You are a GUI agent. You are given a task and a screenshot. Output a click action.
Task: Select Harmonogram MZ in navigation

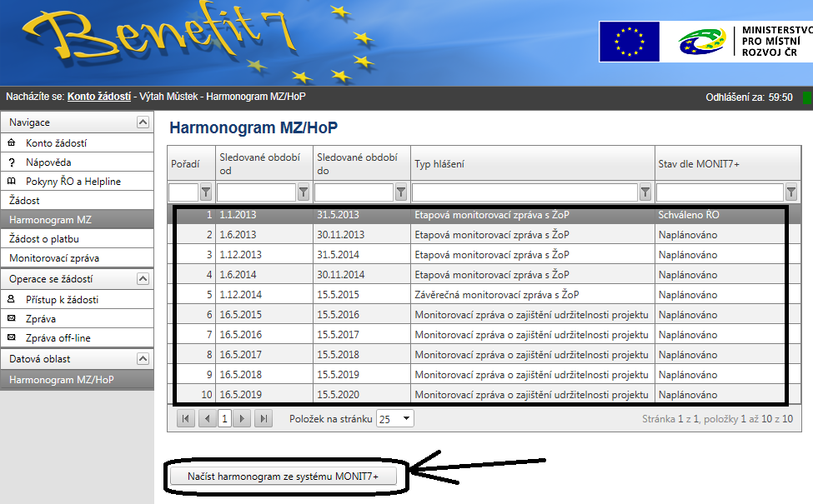pos(77,220)
